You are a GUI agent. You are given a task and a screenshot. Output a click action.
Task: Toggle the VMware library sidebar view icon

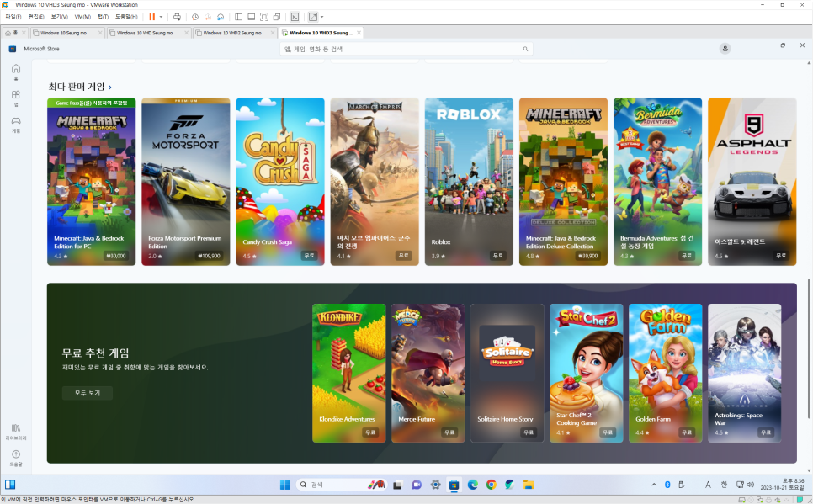point(238,17)
